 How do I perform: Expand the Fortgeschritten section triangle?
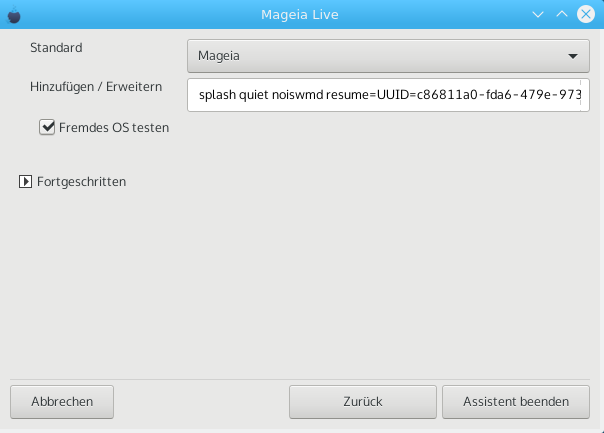pos(25,181)
